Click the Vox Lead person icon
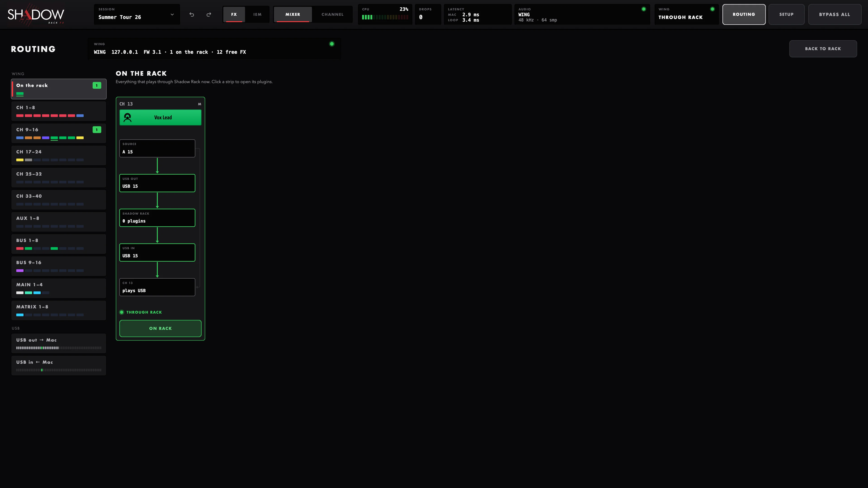This screenshot has width=868, height=488. (x=127, y=117)
